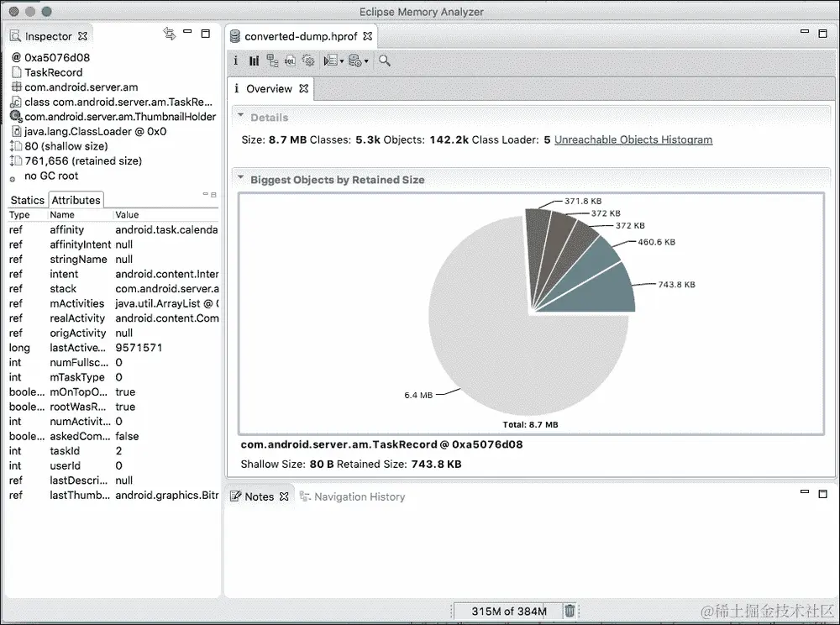Collapse Biggest Objects by Retained Size section
The width and height of the screenshot is (840, 625).
click(240, 177)
